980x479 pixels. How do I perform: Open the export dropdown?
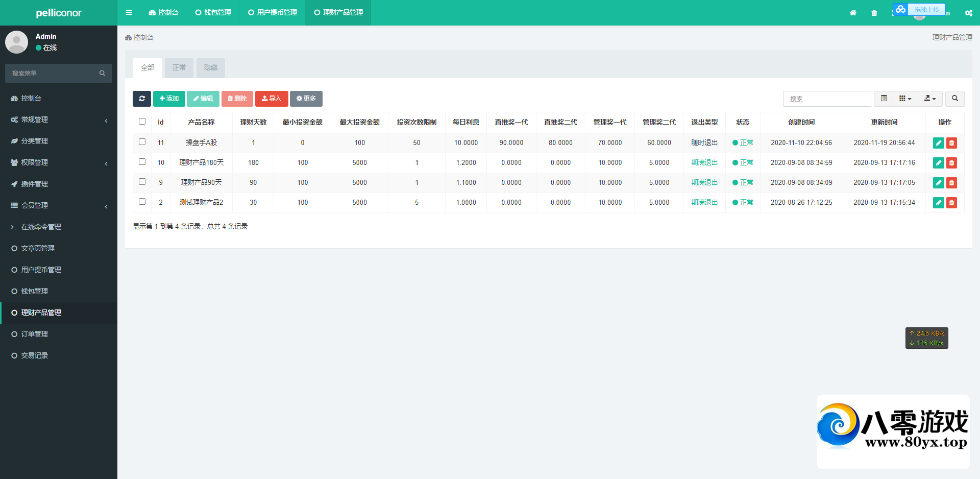(930, 99)
